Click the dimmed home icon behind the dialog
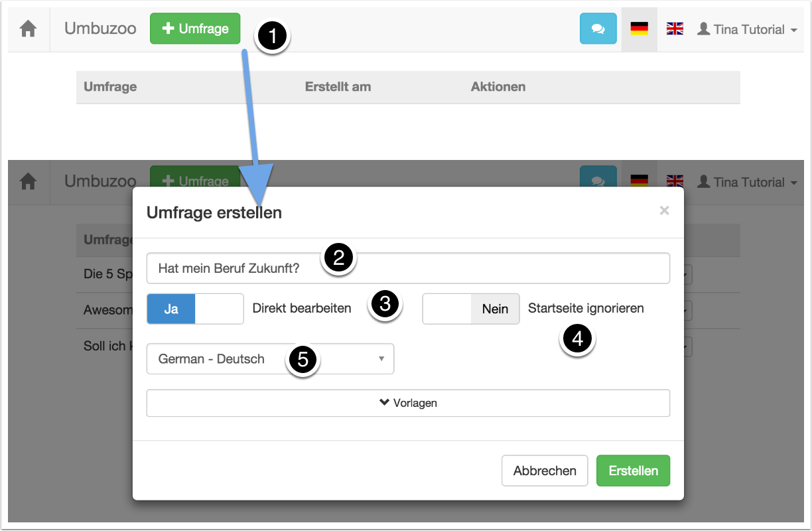The image size is (812, 531). tap(28, 182)
